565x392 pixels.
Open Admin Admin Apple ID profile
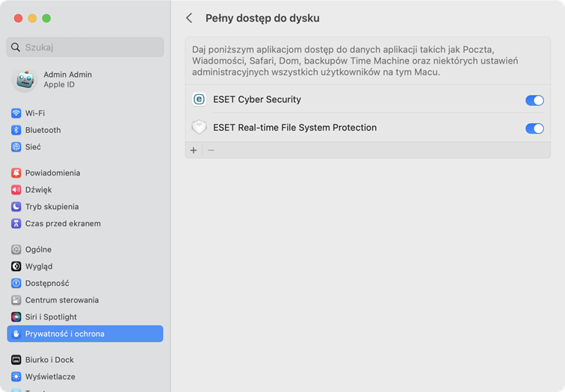pos(67,80)
